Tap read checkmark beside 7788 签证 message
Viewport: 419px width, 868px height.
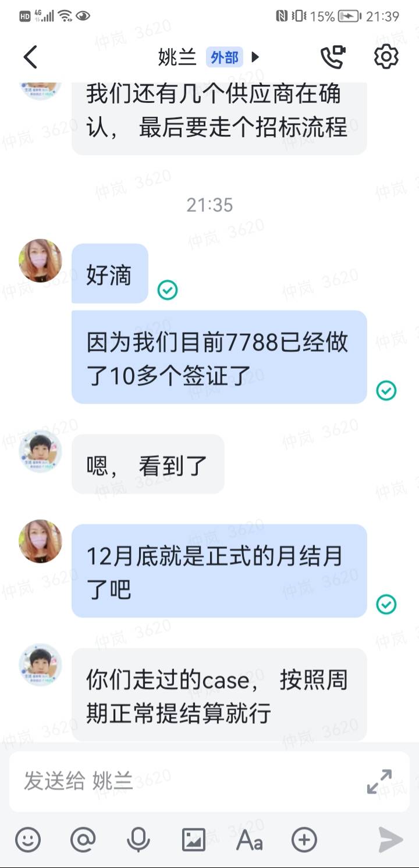pyautogui.click(x=386, y=390)
